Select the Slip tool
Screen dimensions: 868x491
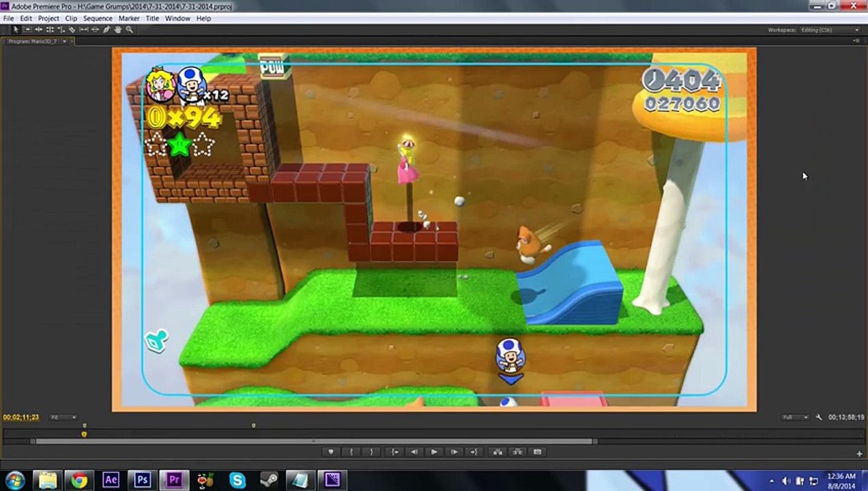[84, 29]
